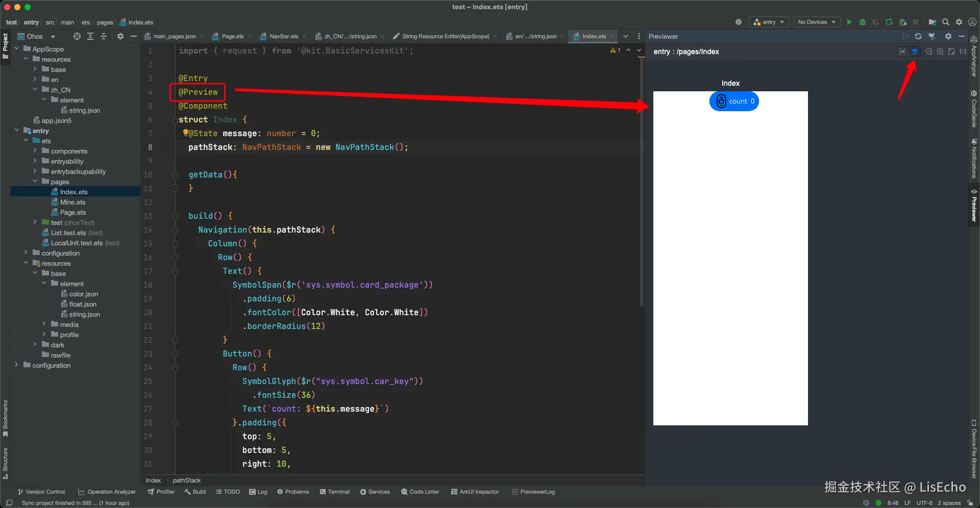Open the Notifications side panel

coord(974,158)
